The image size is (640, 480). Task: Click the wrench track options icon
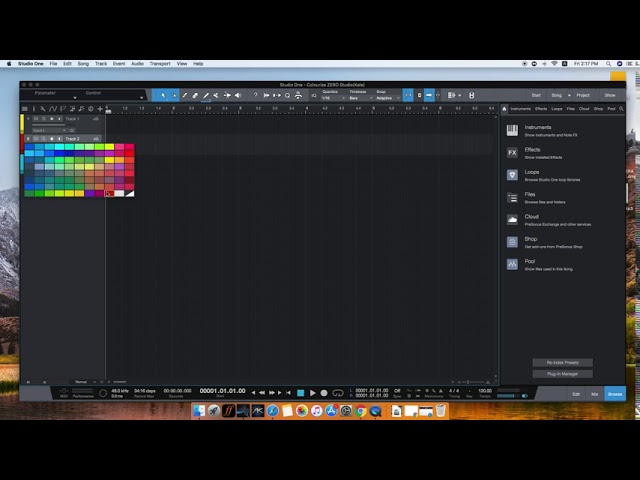(42, 109)
